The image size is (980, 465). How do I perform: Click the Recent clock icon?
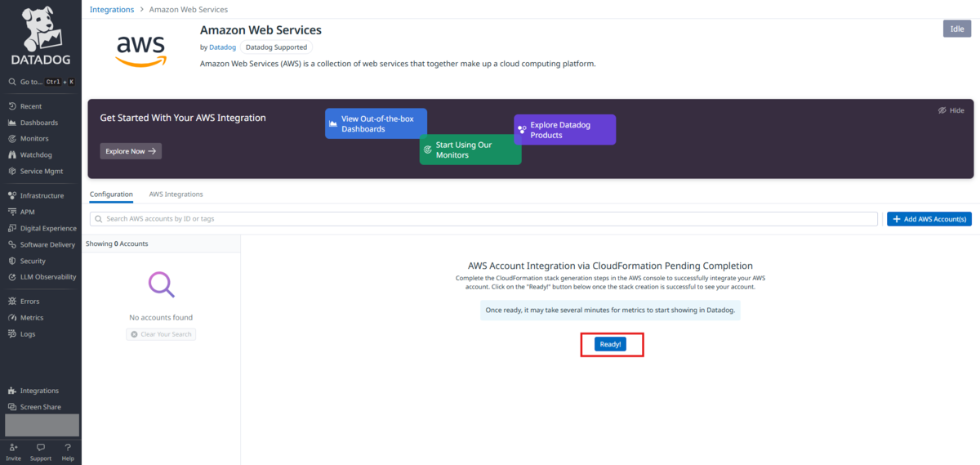tap(12, 106)
